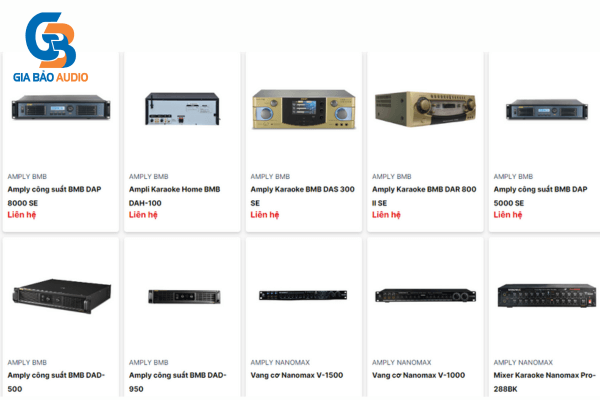Click the Gia Bảo Audio logo
This screenshot has height=400, width=600.
[51, 47]
